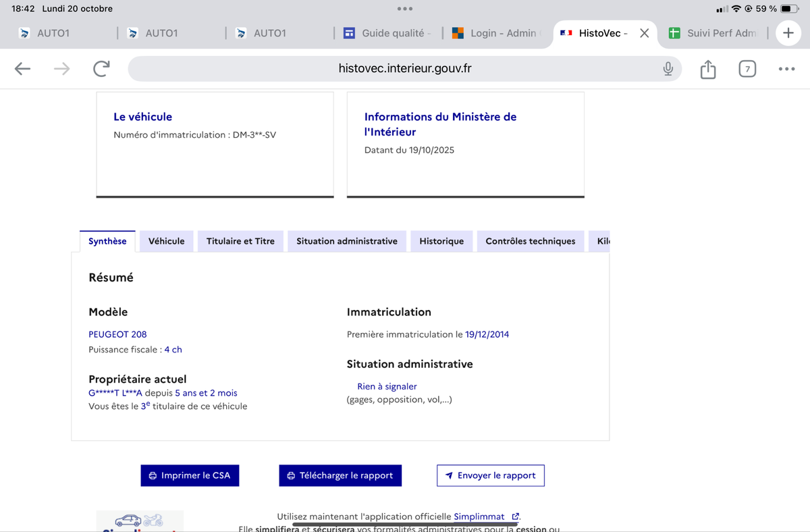Viewport: 810px width, 532px height.
Task: Tap the histovec.interieur.gouv.fr address bar
Action: point(404,68)
